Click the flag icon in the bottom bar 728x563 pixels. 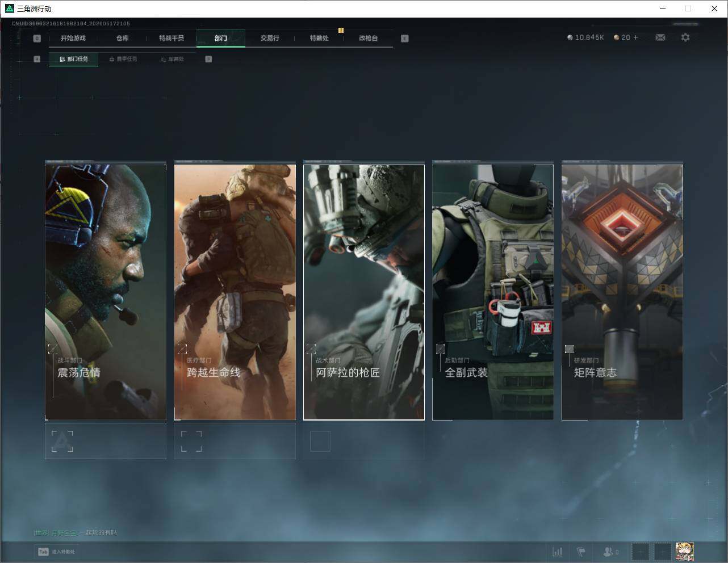click(x=581, y=552)
